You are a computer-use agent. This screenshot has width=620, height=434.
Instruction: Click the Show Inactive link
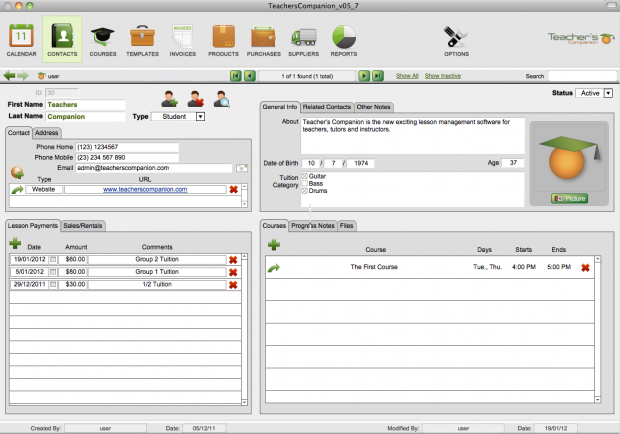coord(443,76)
